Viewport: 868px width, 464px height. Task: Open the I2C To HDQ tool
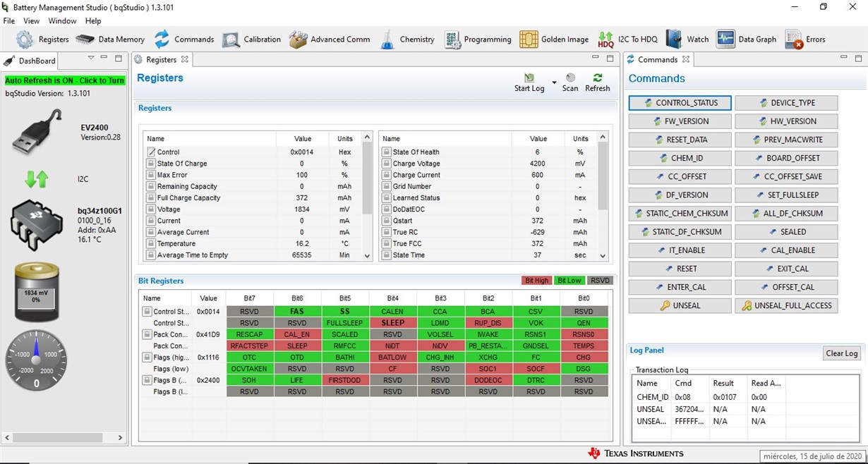[627, 39]
